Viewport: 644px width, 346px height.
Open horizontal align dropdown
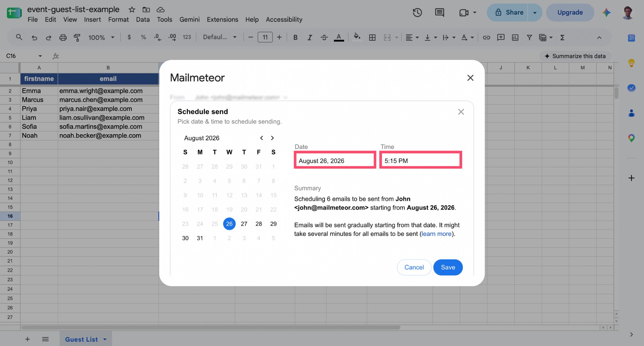(412, 37)
